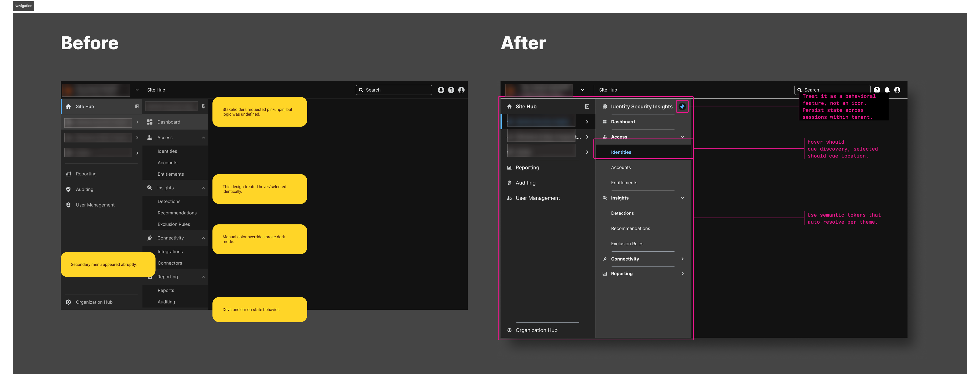This screenshot has height=387, width=980.
Task: Click the home icon in the Before sidebar
Action: point(68,106)
